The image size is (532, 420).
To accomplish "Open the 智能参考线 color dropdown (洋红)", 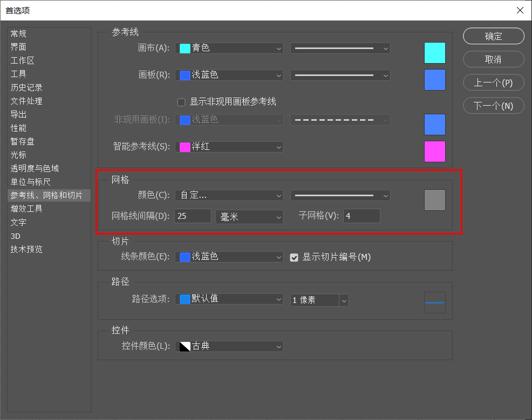I will click(x=229, y=147).
